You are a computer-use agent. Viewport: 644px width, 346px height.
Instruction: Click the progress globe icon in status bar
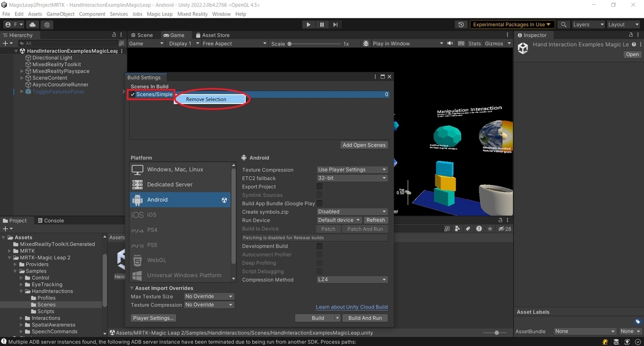tap(627, 342)
